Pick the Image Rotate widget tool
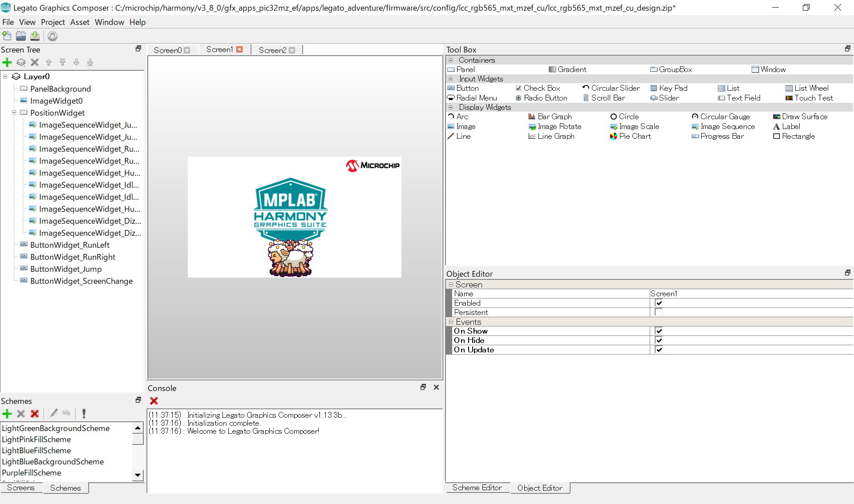The width and height of the screenshot is (854, 504). pos(554,126)
